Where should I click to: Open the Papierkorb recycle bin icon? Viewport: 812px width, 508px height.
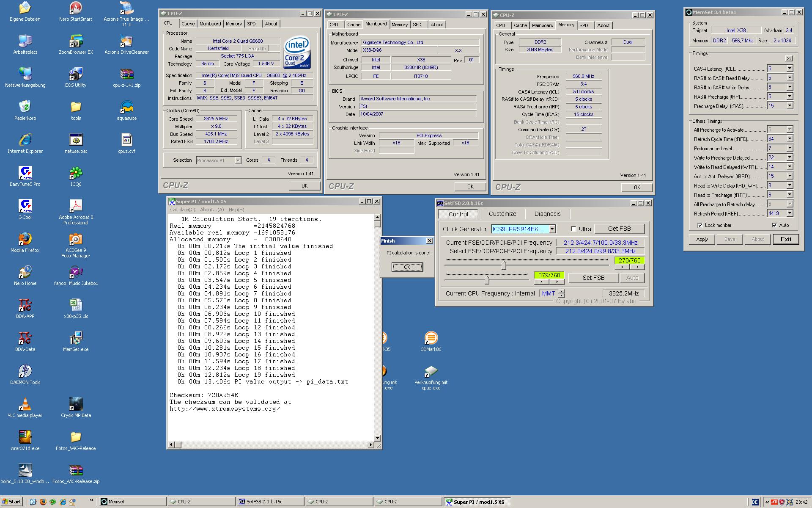point(25,110)
